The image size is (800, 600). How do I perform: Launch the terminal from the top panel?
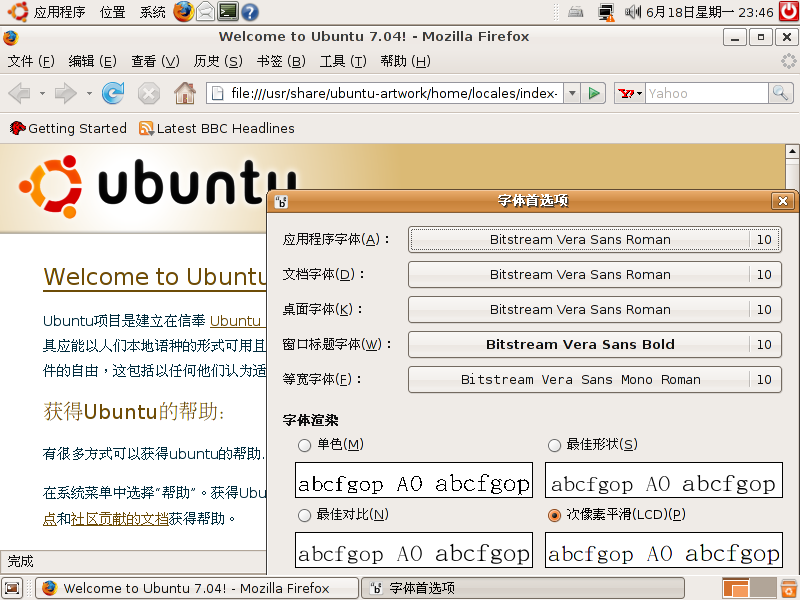pos(228,11)
